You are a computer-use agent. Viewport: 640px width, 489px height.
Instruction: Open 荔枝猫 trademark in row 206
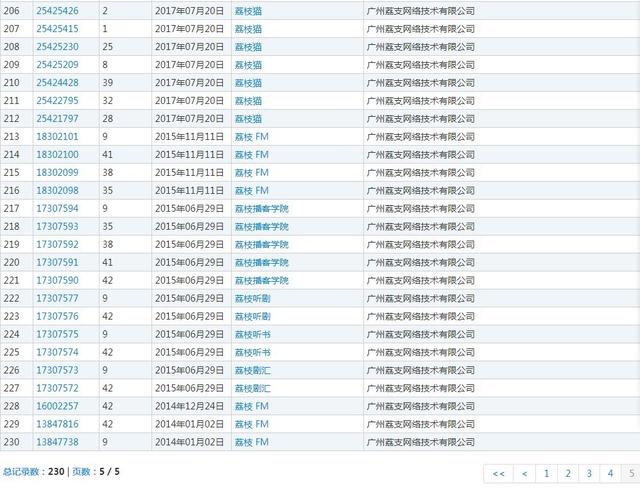[247, 11]
